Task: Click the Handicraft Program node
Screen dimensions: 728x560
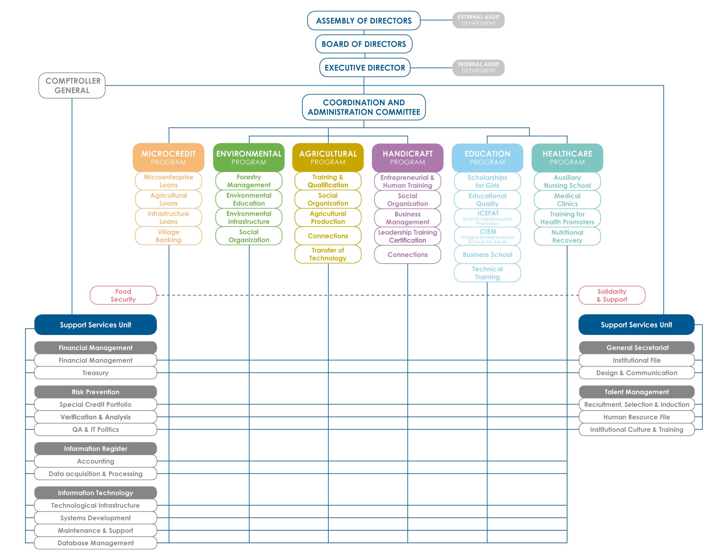Action: 408,156
